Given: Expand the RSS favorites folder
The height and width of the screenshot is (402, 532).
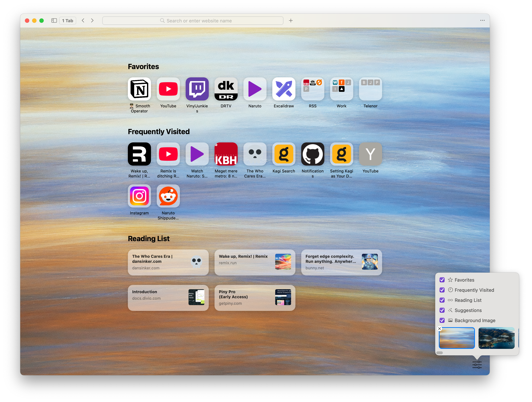Looking at the screenshot, I should [312, 89].
